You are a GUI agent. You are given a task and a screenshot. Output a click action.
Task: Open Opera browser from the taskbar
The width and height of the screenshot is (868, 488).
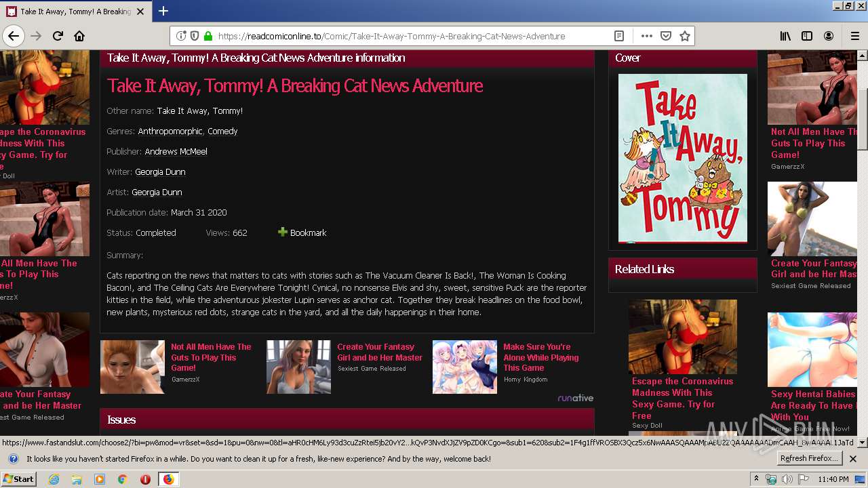pos(145,479)
